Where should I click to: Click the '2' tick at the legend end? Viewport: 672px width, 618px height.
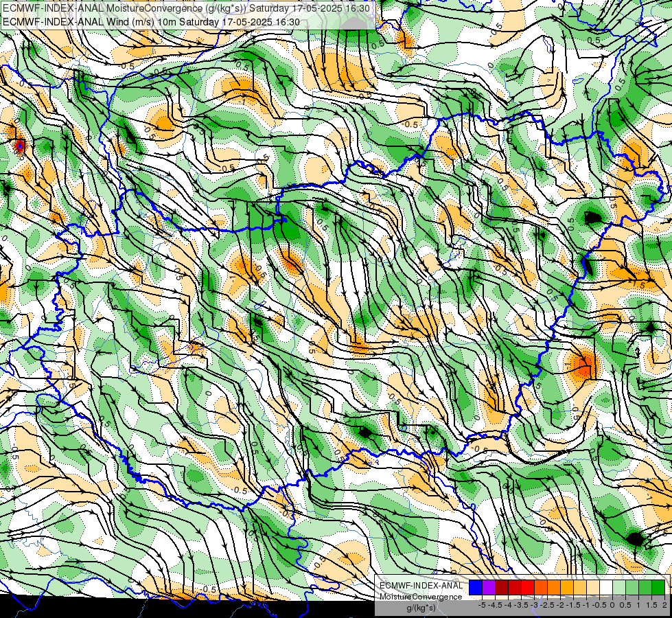coord(664,605)
